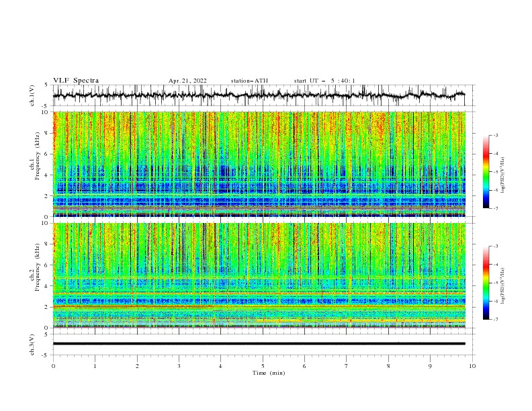Click the "Time (min)" axis title
The height and width of the screenshot is (411, 532).
269,373
